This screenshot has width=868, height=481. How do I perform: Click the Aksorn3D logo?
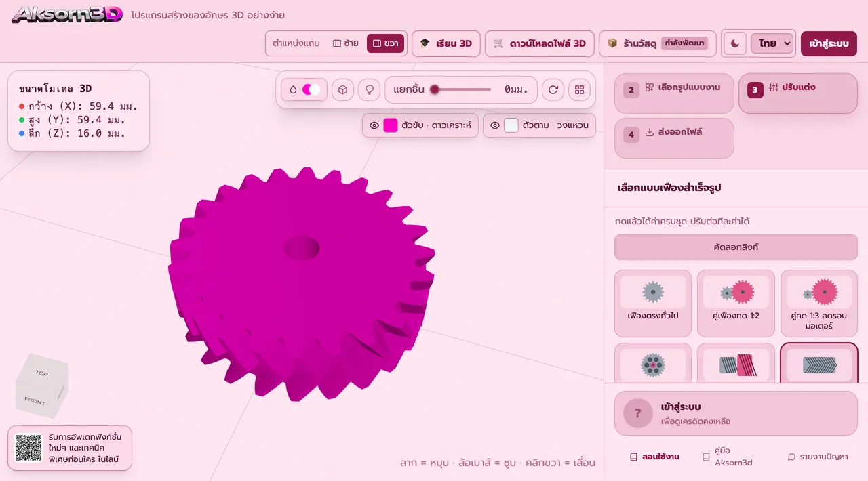(67, 14)
